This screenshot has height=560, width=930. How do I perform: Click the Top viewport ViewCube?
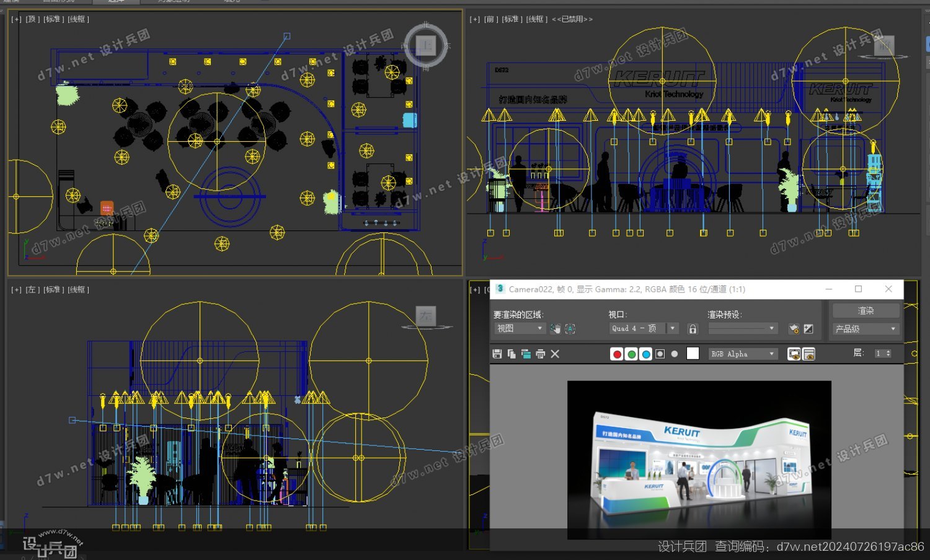[x=426, y=45]
